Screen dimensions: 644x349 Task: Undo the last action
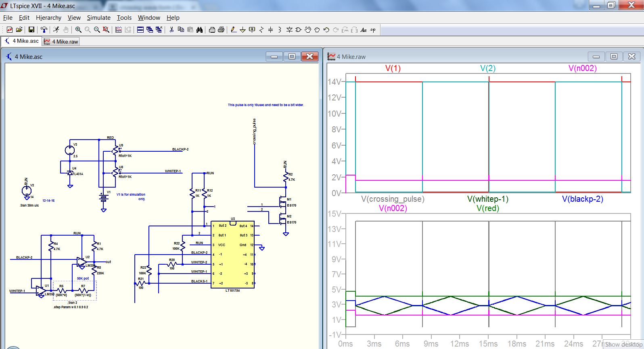click(326, 29)
